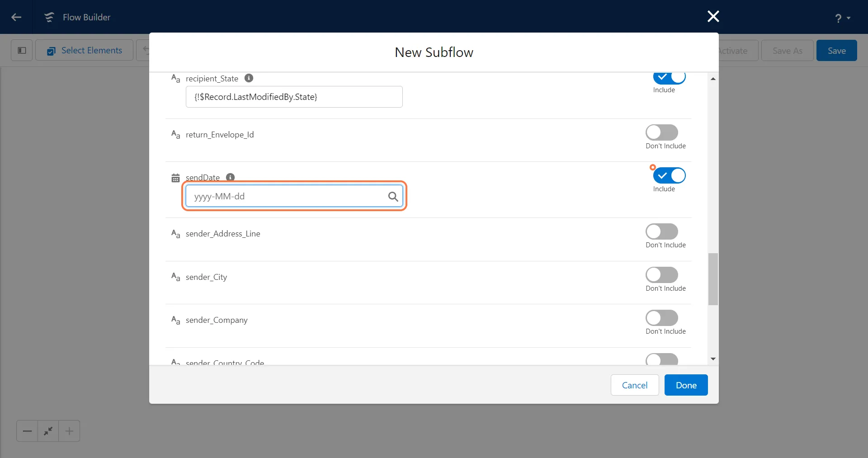Click the recipient_State value input field
The image size is (868, 458).
click(294, 97)
